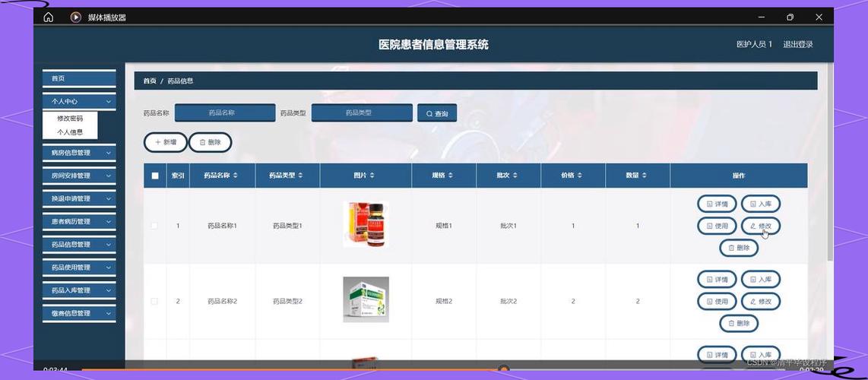Click the page vertical scrollbar
This screenshot has width=868, height=380.
pyautogui.click(x=830, y=160)
